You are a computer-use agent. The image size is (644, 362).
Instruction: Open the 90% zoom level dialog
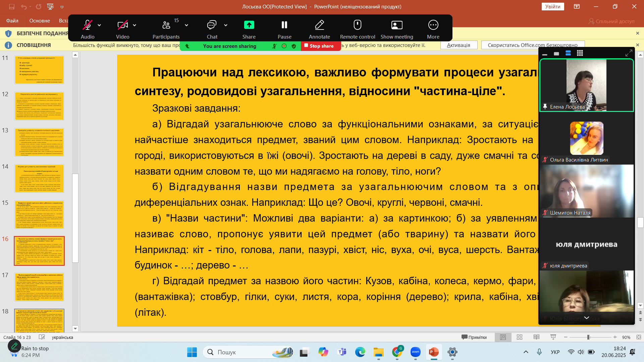[626, 338]
